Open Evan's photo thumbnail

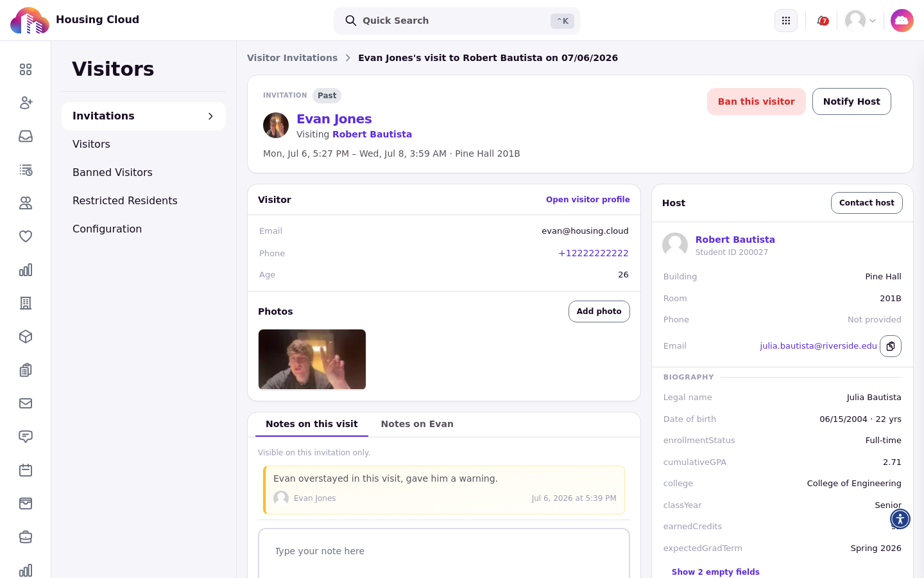click(x=312, y=360)
